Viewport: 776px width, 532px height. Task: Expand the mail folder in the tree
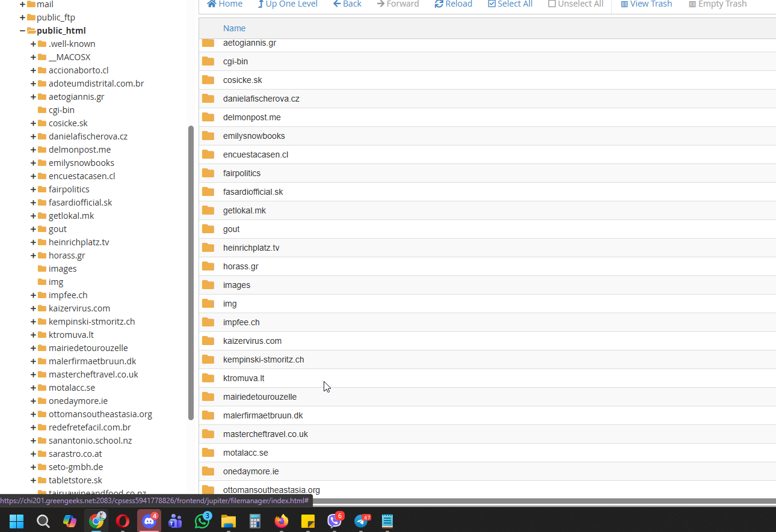point(22,4)
